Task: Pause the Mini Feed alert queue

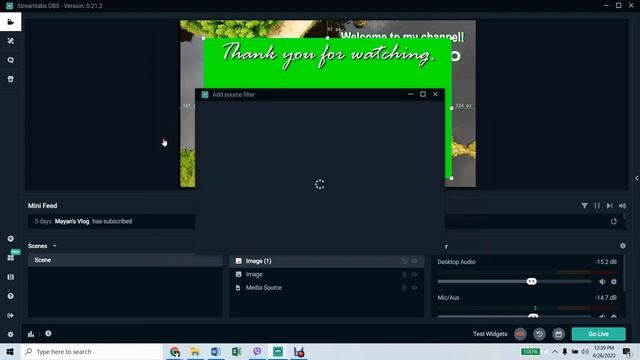Action: pos(597,206)
